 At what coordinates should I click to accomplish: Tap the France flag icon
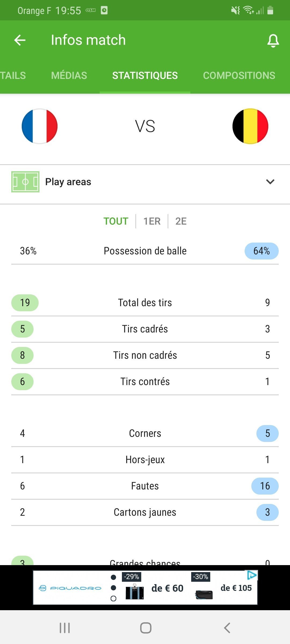pyautogui.click(x=40, y=126)
